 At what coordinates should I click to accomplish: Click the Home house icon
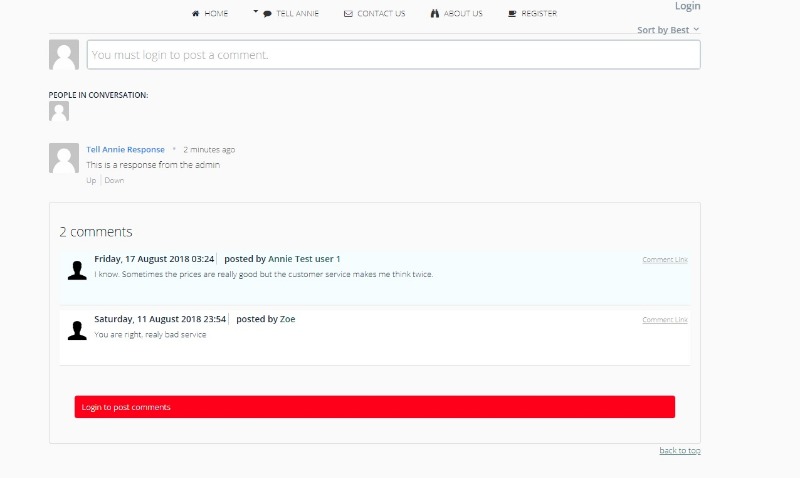tap(195, 14)
